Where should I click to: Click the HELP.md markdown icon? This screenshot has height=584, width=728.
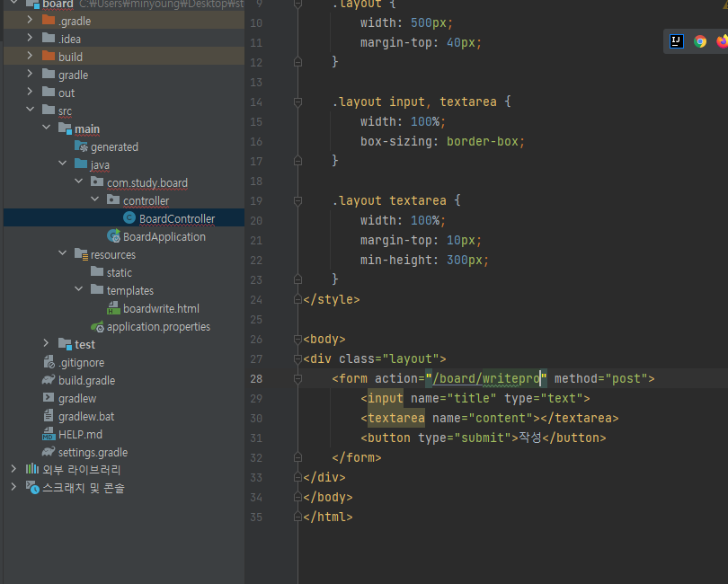tap(49, 434)
